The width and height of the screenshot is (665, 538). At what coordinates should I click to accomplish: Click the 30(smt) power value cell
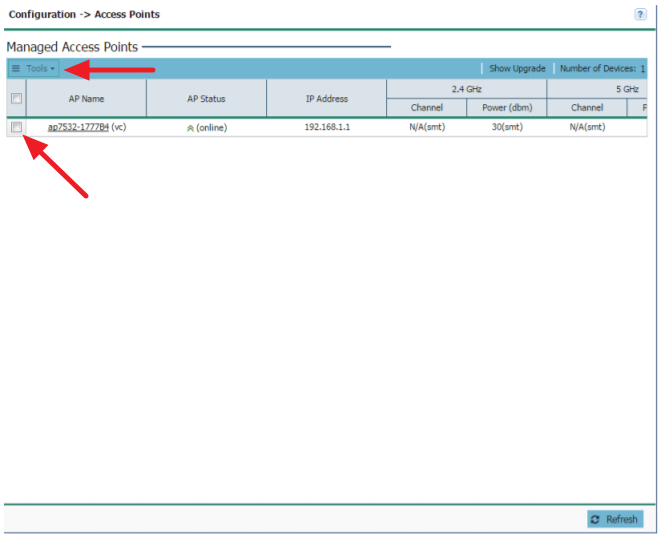pyautogui.click(x=507, y=128)
